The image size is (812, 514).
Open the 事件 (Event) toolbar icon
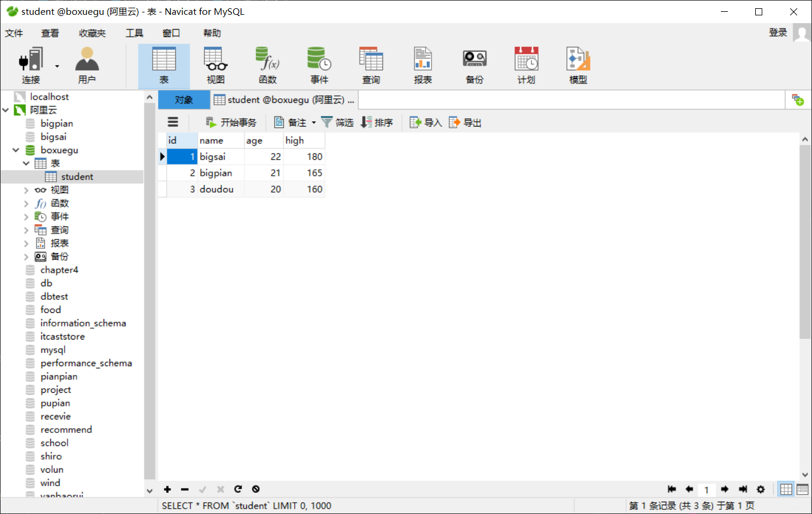click(x=319, y=66)
